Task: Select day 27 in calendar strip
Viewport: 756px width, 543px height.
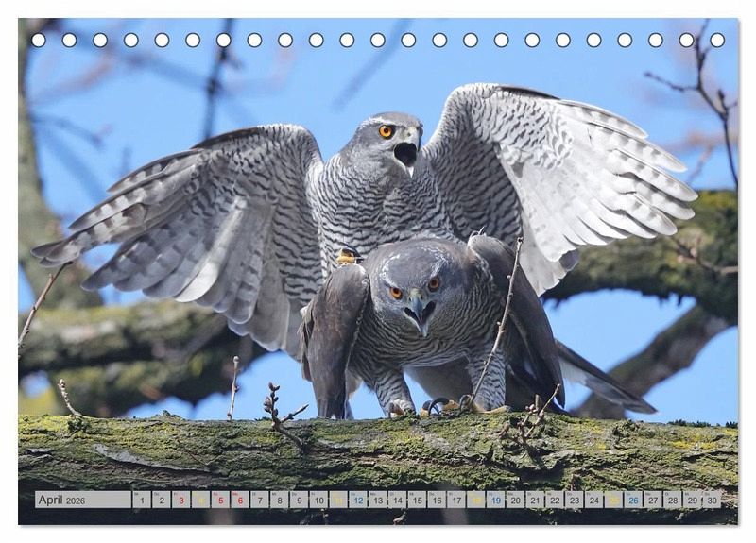Action: point(653,500)
